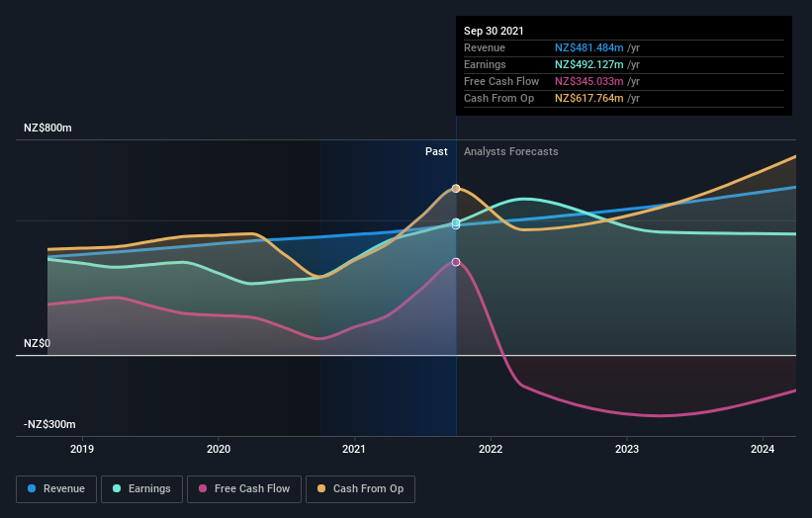Viewport: 812px width, 518px height.
Task: Click the NZ$617.764m cash from op value
Action: pos(589,98)
